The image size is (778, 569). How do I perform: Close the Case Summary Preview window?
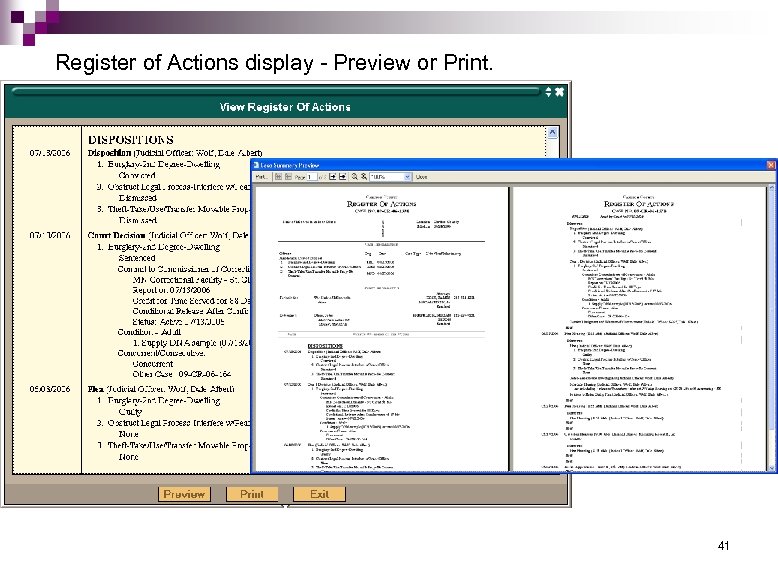(x=772, y=165)
